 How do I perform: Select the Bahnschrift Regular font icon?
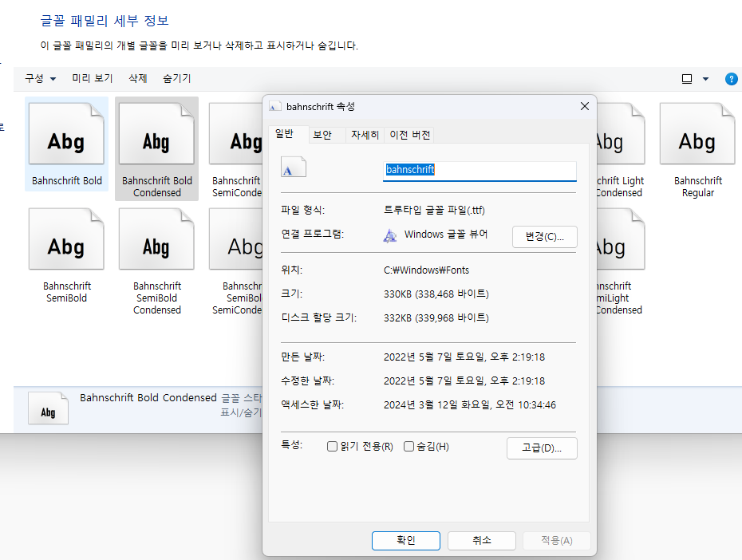697,134
